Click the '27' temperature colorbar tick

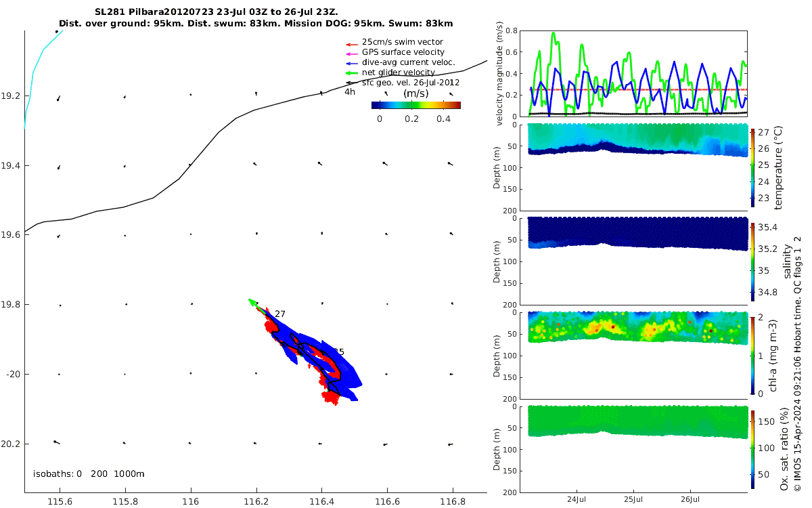tap(764, 133)
